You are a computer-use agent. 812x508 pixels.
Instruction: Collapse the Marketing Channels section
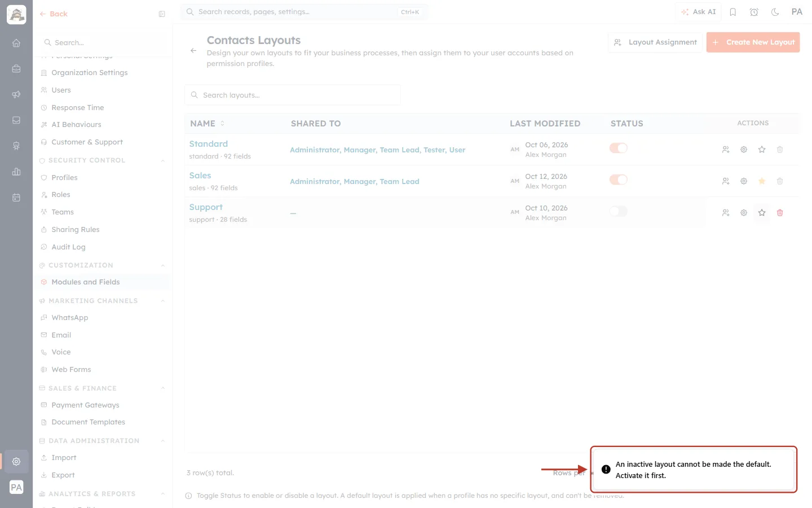pyautogui.click(x=163, y=301)
